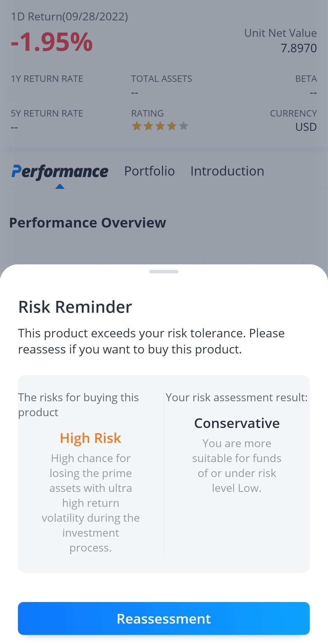Click the Risk Reminder heading
Image resolution: width=328 pixels, height=644 pixels.
tap(75, 307)
